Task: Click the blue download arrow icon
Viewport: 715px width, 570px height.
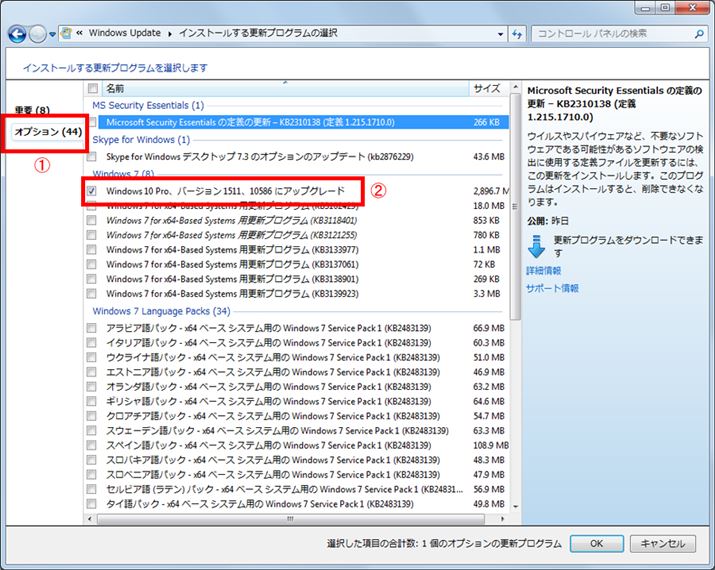Action: pyautogui.click(x=536, y=247)
